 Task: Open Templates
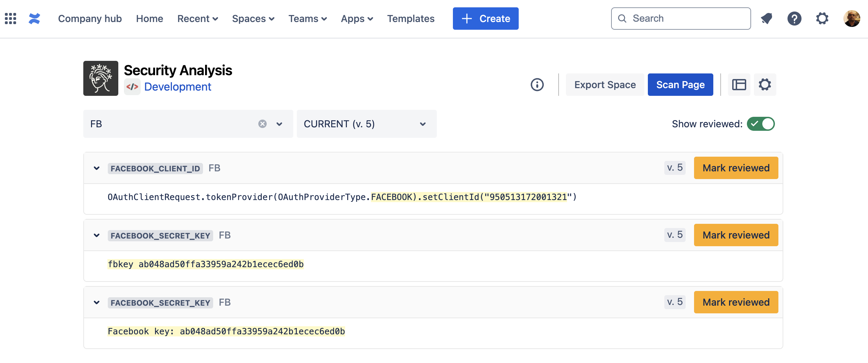(x=411, y=19)
